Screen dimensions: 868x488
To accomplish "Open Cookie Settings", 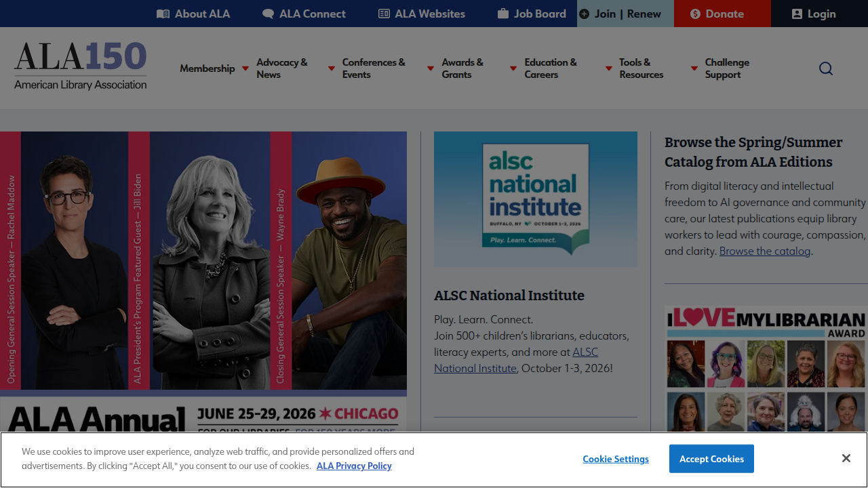I will (x=616, y=459).
